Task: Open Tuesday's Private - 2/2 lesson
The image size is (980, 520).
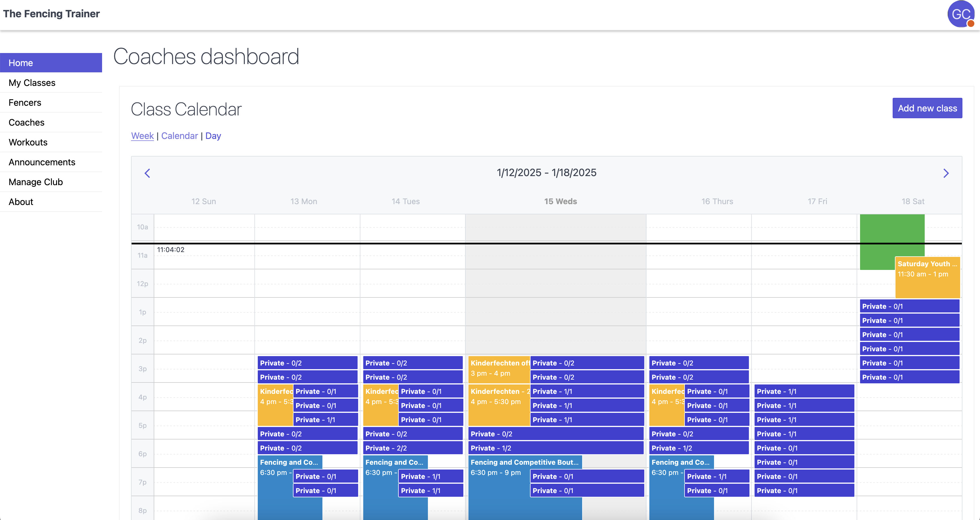Action: (412, 448)
